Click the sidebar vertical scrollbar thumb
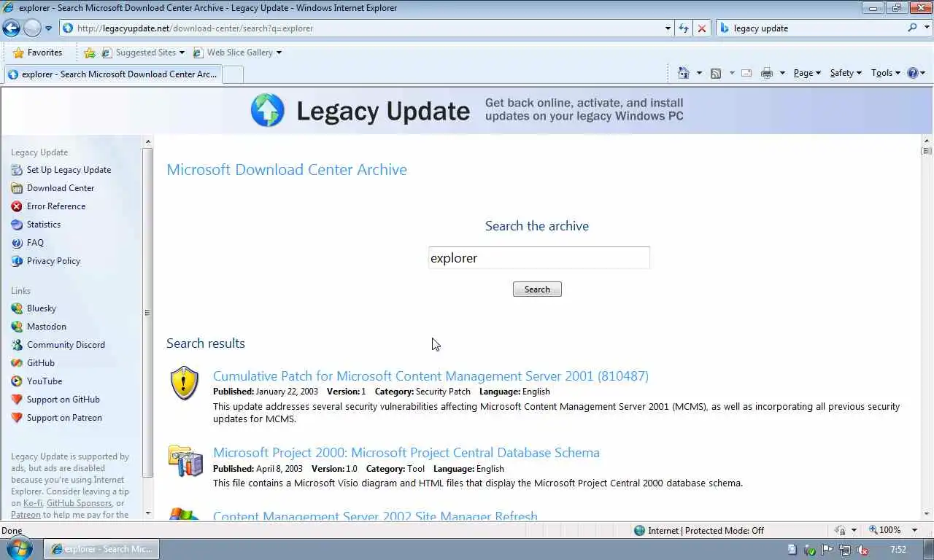The image size is (934, 560). tap(148, 312)
